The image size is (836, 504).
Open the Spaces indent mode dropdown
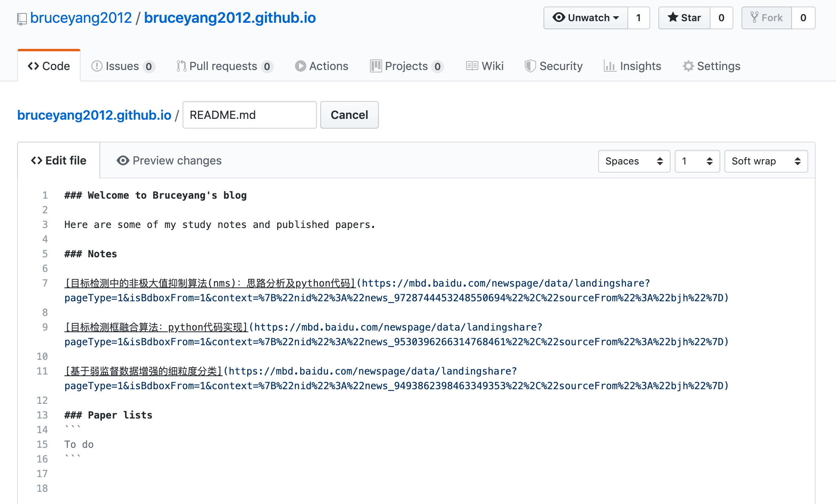pyautogui.click(x=634, y=161)
